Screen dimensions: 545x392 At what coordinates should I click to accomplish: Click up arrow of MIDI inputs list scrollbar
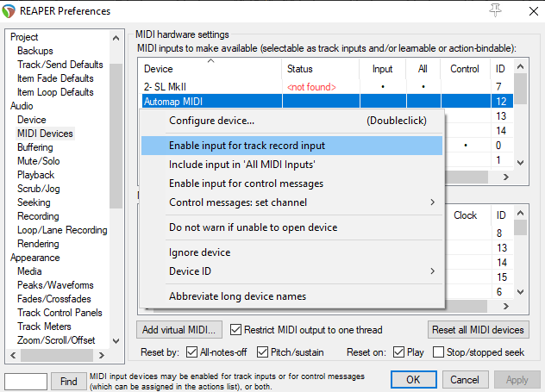[x=520, y=66]
